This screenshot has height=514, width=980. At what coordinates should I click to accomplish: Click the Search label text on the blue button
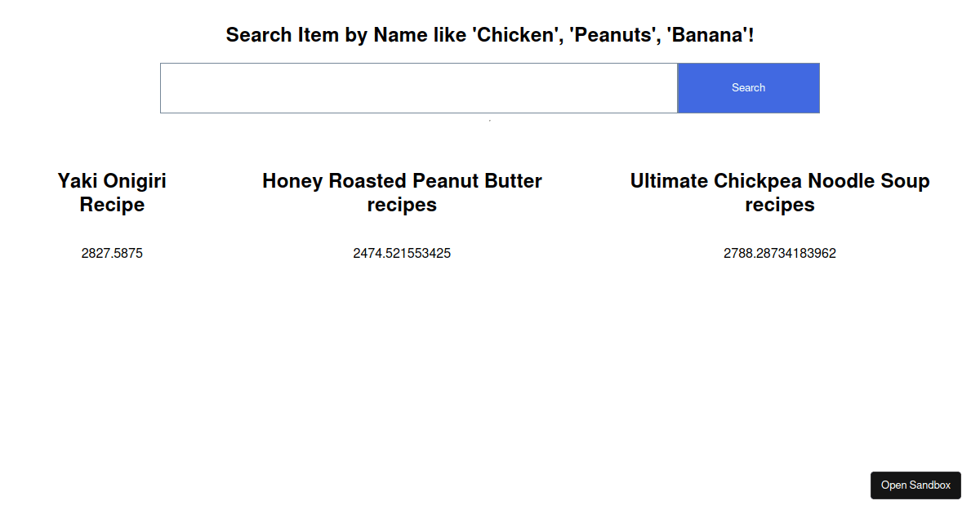748,87
